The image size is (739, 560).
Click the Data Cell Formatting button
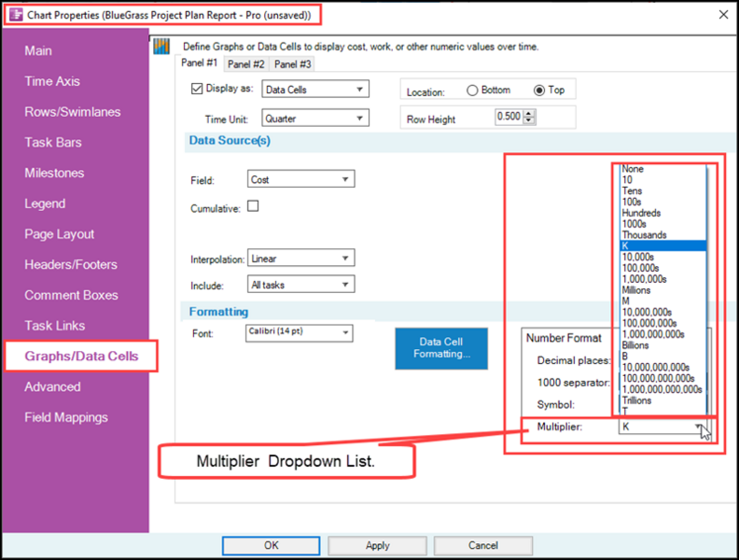tap(441, 348)
